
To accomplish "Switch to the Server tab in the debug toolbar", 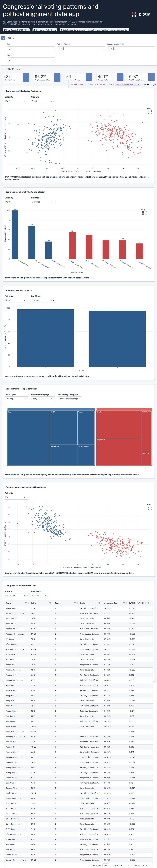I will (146, 85).
